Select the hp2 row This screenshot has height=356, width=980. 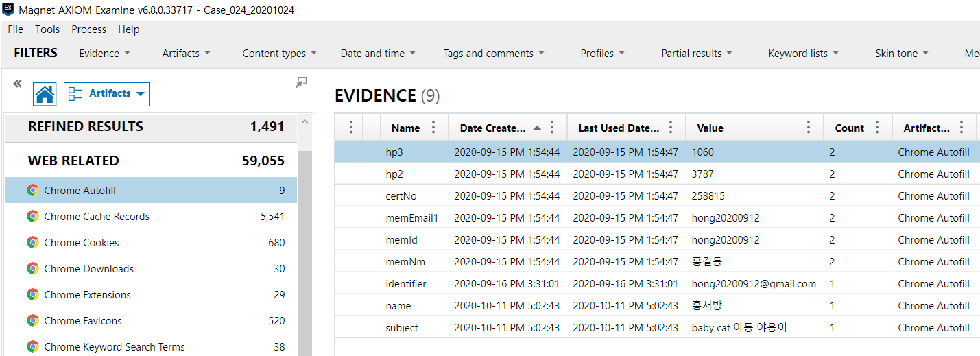(657, 174)
